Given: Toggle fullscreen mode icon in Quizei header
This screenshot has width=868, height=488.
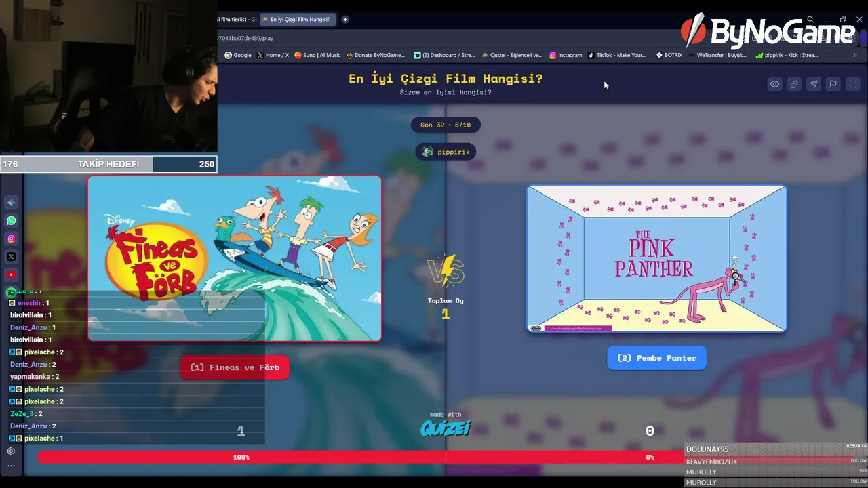Looking at the screenshot, I should click(x=853, y=84).
